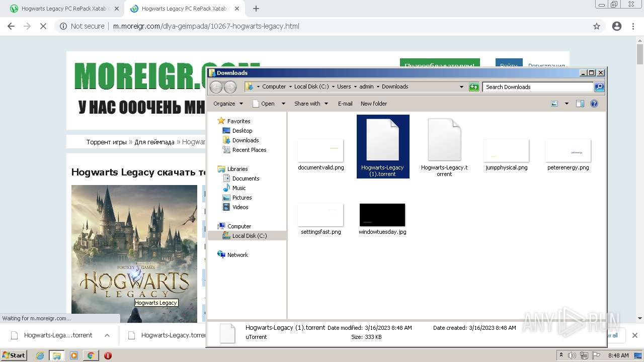The image size is (644, 362).
Task: Select Computer in navigation pane
Action: 239,226
